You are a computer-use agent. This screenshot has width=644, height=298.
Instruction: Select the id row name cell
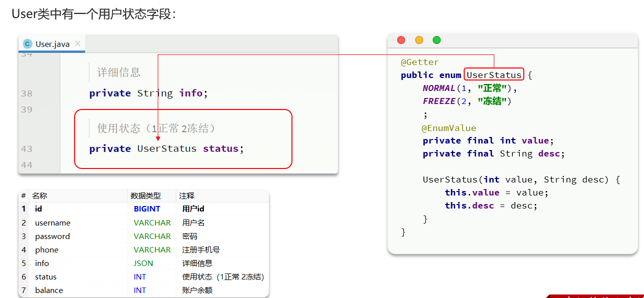(39, 209)
